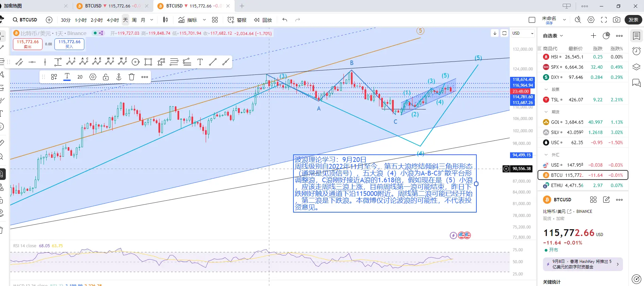Click the 发表 publish button

(x=633, y=20)
